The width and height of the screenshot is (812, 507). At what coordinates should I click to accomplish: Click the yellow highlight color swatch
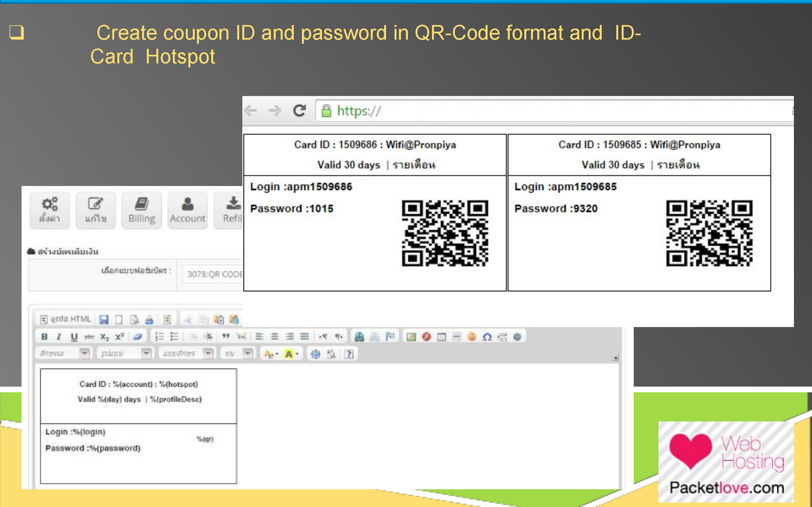point(289,353)
